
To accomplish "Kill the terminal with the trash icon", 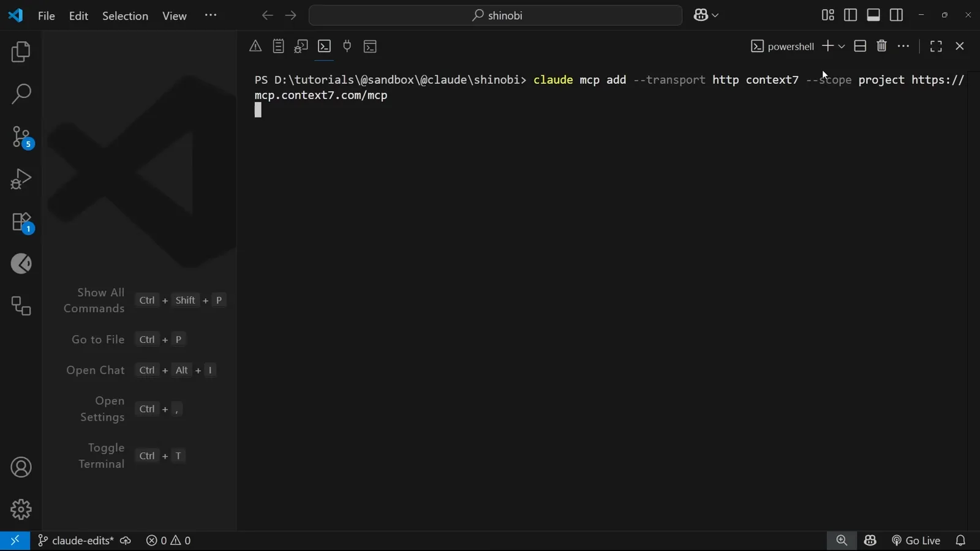I will 882,47.
